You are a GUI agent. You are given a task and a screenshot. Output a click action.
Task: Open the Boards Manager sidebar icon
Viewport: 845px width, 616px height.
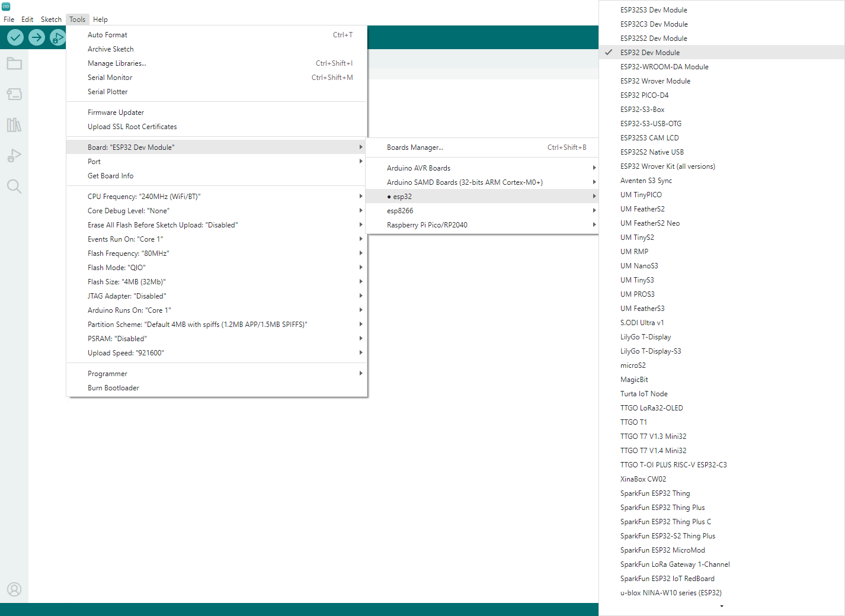(14, 94)
